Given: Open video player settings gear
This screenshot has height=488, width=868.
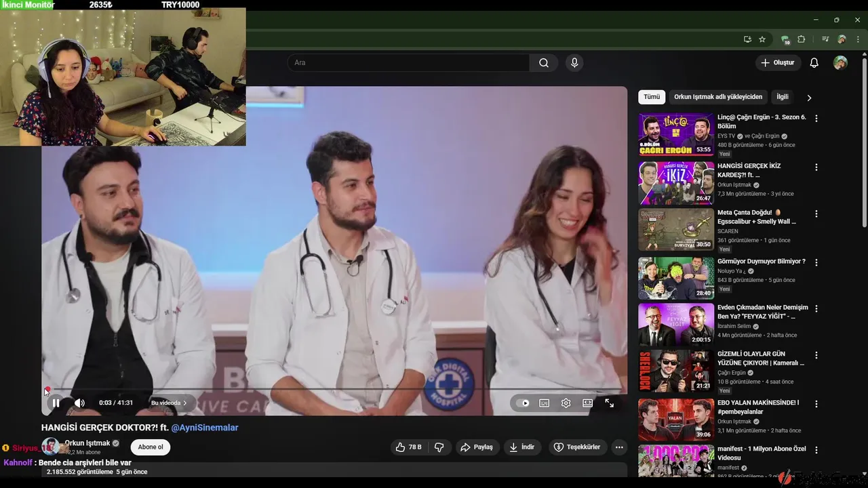Looking at the screenshot, I should coord(566,403).
